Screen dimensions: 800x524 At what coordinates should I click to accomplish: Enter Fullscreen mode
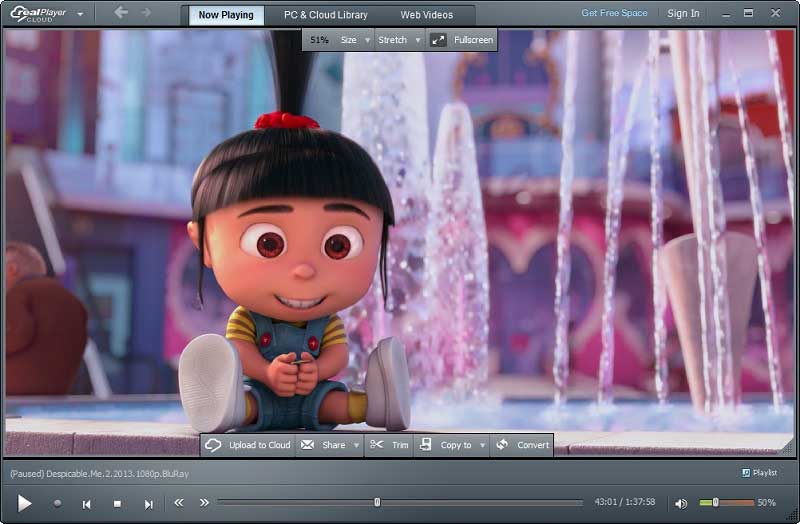point(462,40)
